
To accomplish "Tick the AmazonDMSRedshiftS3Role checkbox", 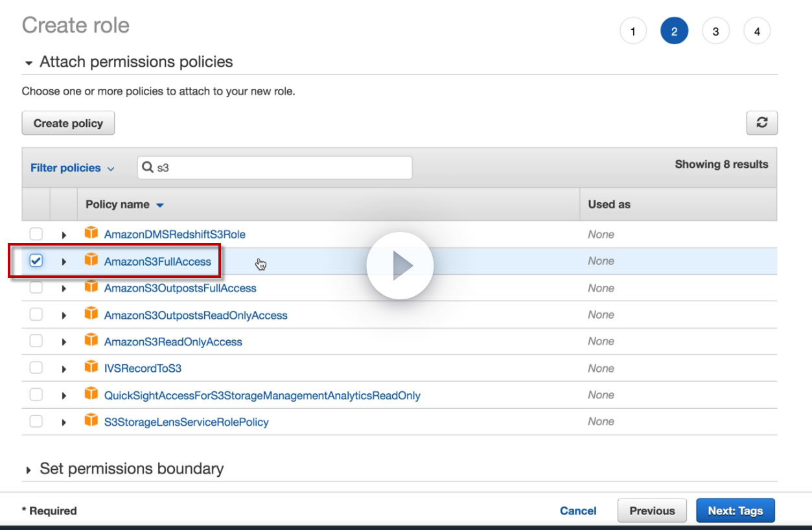I will point(36,234).
